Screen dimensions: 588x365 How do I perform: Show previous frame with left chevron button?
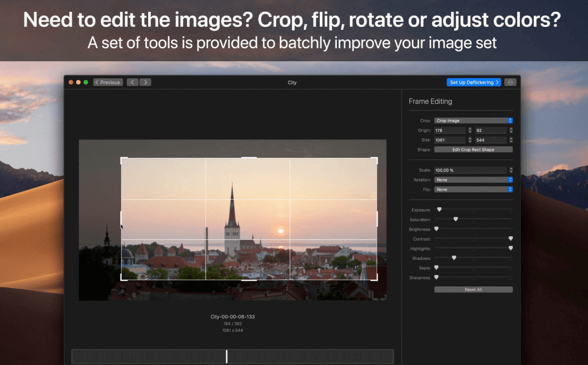pyautogui.click(x=133, y=82)
